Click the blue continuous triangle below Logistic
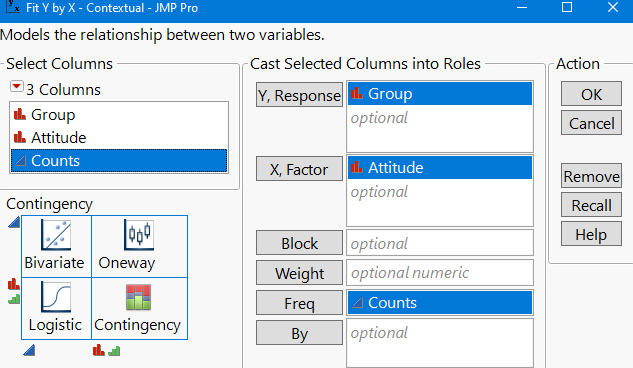The width and height of the screenshot is (633, 368). (29, 350)
